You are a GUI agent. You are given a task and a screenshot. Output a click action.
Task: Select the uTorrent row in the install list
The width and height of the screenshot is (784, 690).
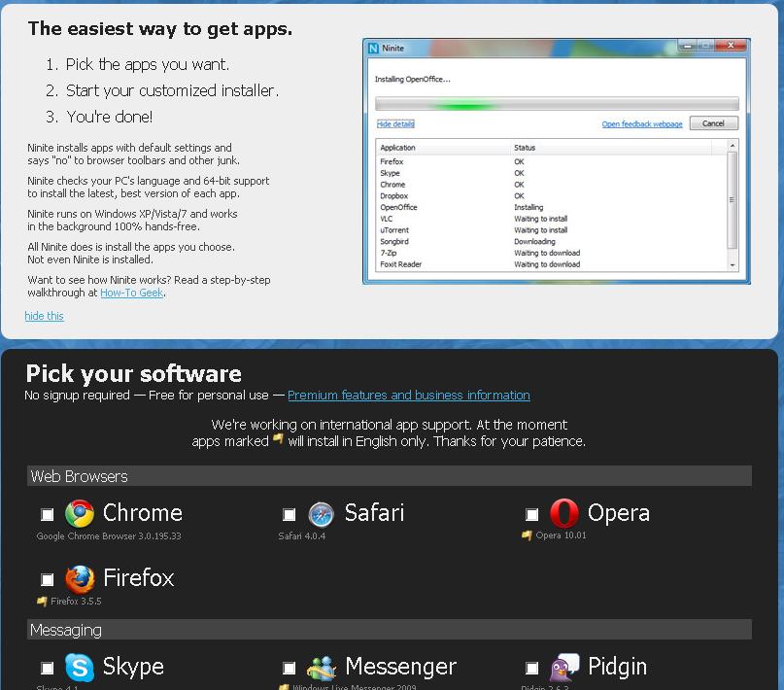coord(552,230)
